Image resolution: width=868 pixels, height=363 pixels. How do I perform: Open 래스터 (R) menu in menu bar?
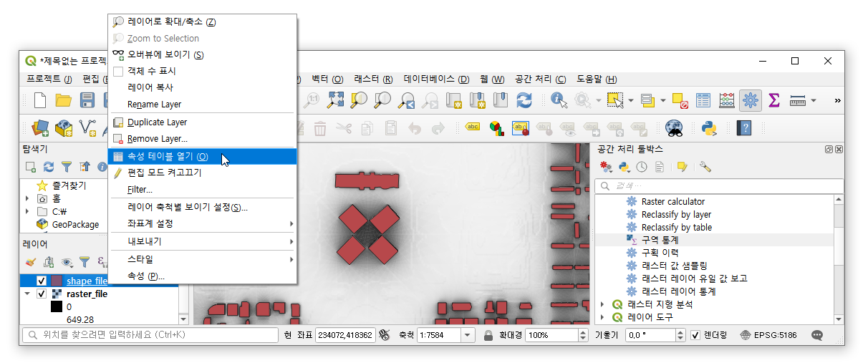coord(373,79)
